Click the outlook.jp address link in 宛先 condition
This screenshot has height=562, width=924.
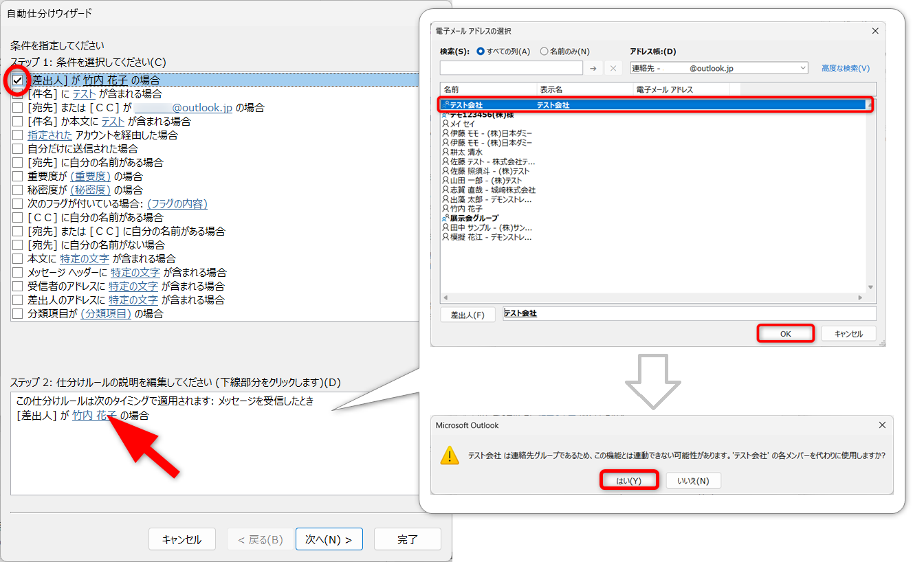pos(183,108)
